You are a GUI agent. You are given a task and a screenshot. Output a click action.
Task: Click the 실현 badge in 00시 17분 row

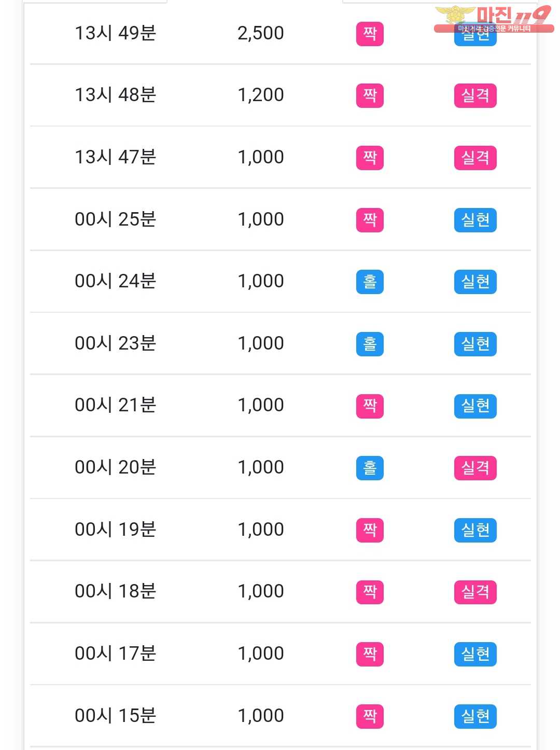(475, 654)
